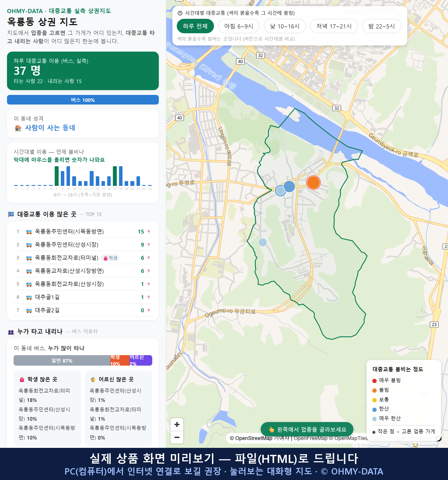Viewport: 448px width, 480px height.
Task: Click the 누가 타고 내리나 section heading
Action: point(40,332)
